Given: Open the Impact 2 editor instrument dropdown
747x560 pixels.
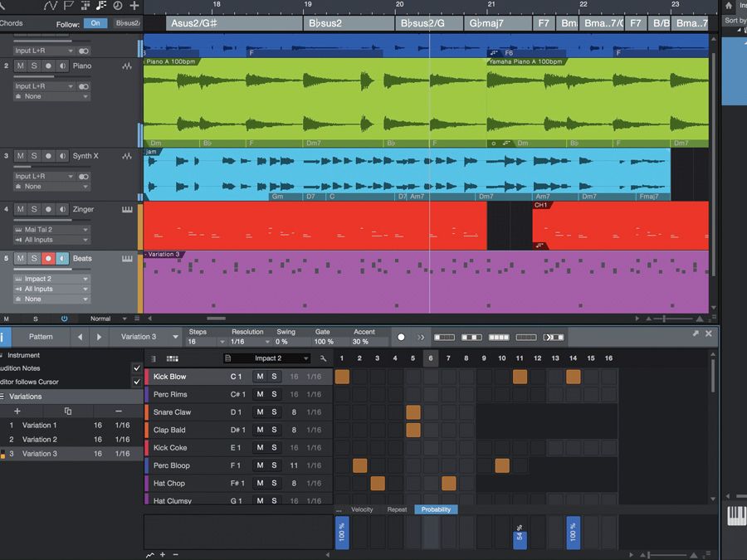Looking at the screenshot, I should [267, 358].
